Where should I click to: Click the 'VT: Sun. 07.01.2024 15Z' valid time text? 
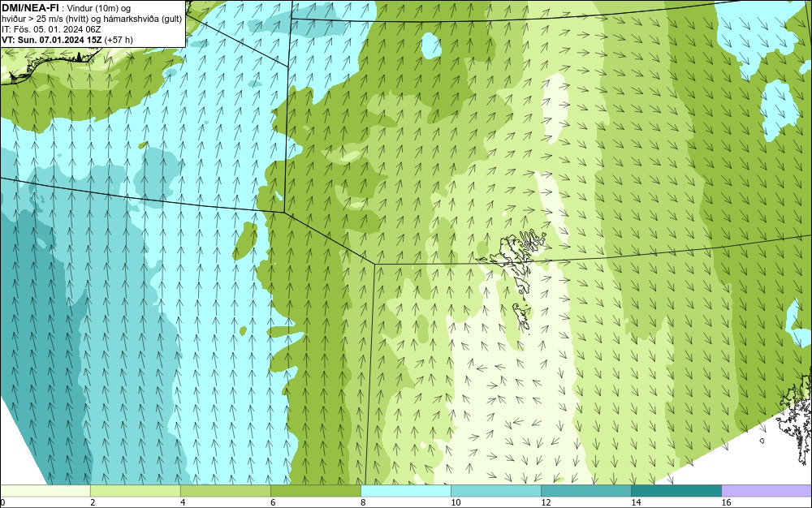click(52, 40)
